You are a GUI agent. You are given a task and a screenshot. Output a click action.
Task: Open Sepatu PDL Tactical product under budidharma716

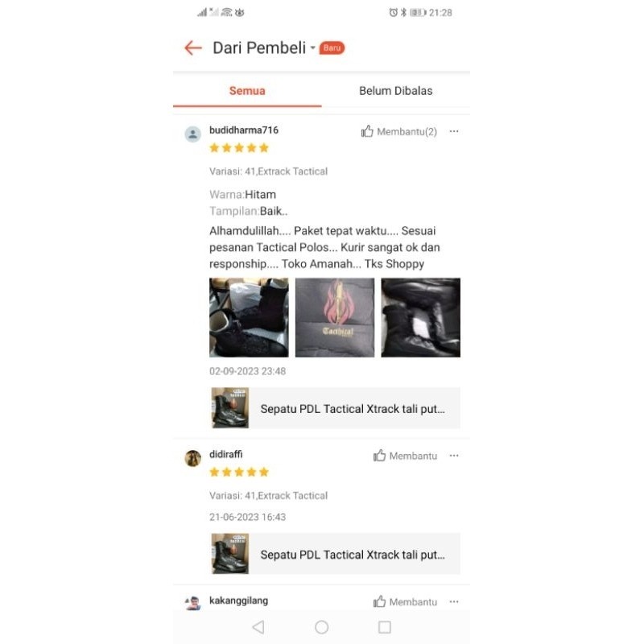(x=335, y=408)
